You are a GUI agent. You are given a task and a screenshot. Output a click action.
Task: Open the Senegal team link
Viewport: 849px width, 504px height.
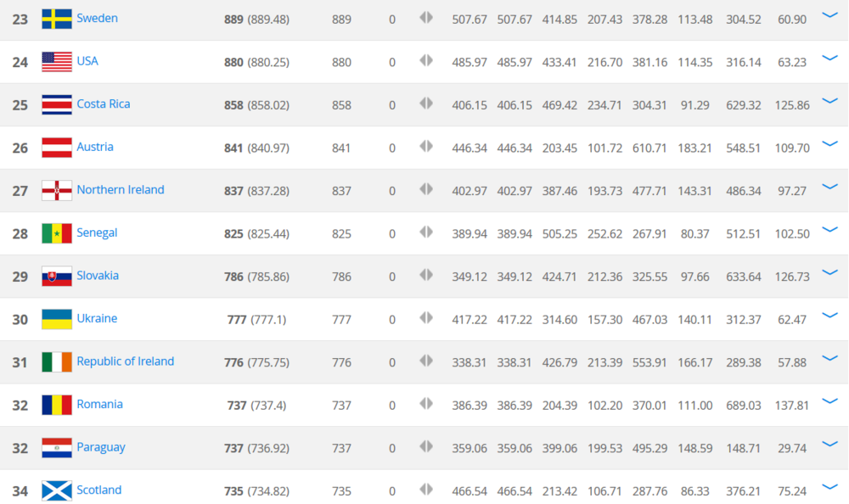97,232
